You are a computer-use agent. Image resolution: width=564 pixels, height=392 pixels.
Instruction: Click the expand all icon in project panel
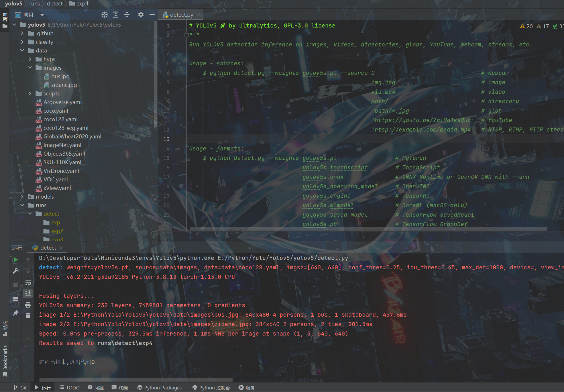point(116,15)
